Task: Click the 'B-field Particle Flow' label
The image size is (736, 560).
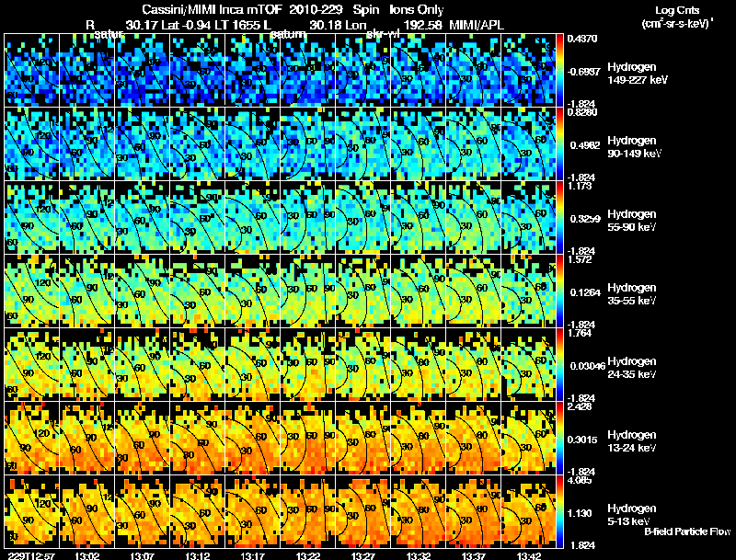Action: click(687, 531)
